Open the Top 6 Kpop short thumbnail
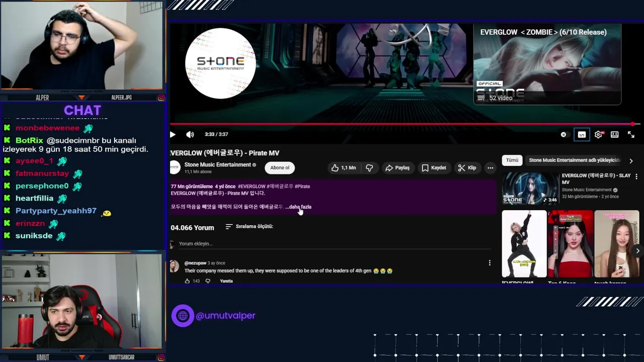The width and height of the screenshot is (644, 362). tap(571, 244)
